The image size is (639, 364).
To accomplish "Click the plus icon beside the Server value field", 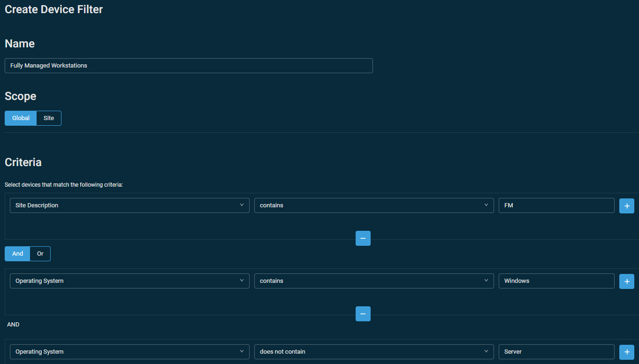I will [x=626, y=352].
